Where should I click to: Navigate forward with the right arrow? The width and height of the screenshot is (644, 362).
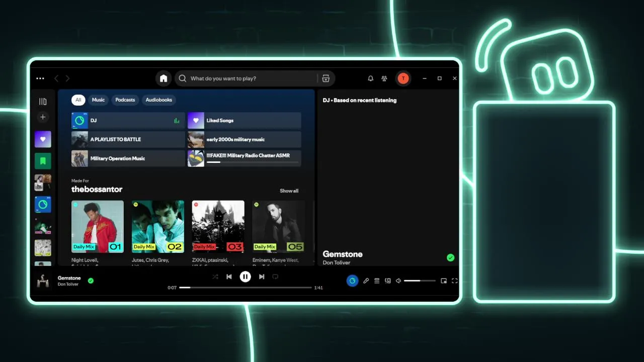(67, 78)
